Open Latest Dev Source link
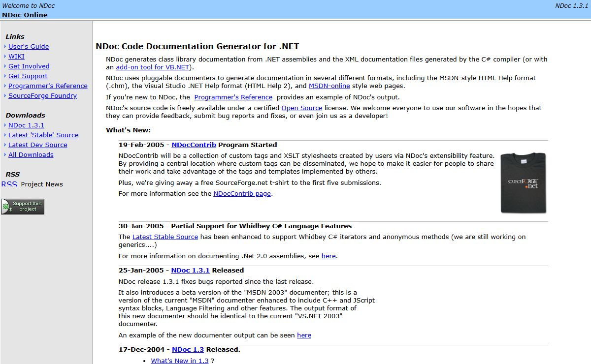591x364 pixels. (38, 145)
